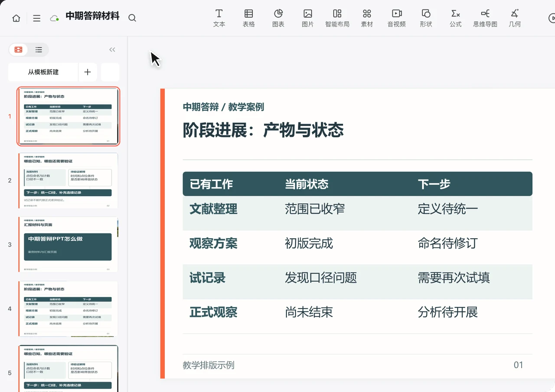555x392 pixels.
Task: Click the subtitle 中期答辩 / 教学案例
Action: [x=223, y=107]
